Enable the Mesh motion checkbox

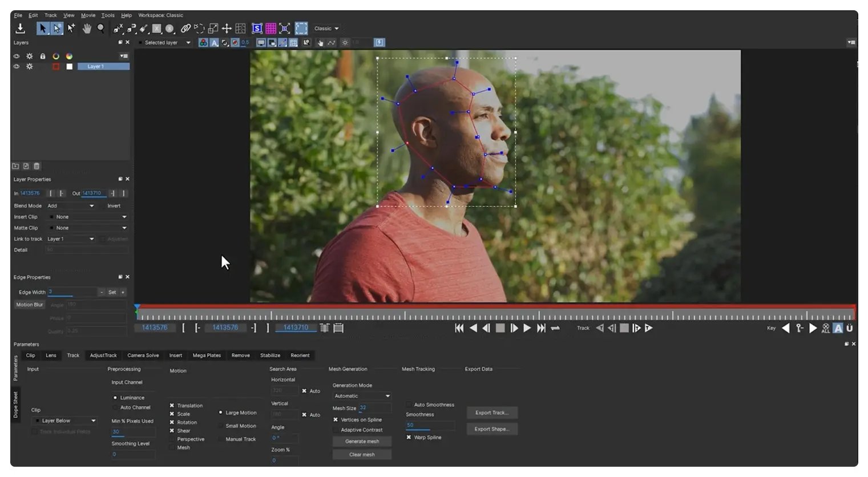click(x=172, y=447)
